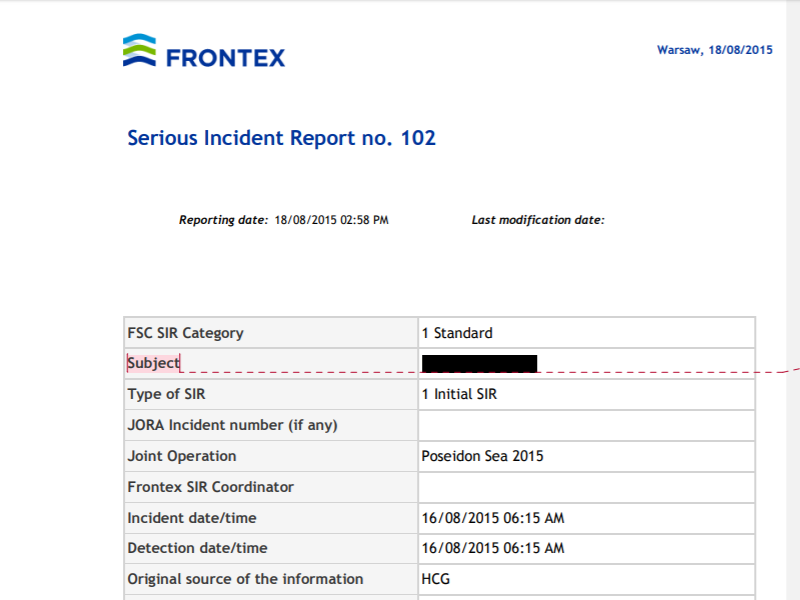Screen dimensions: 800x600
Task: Click the vertical scrollbar track on right edge
Action: 793,300
